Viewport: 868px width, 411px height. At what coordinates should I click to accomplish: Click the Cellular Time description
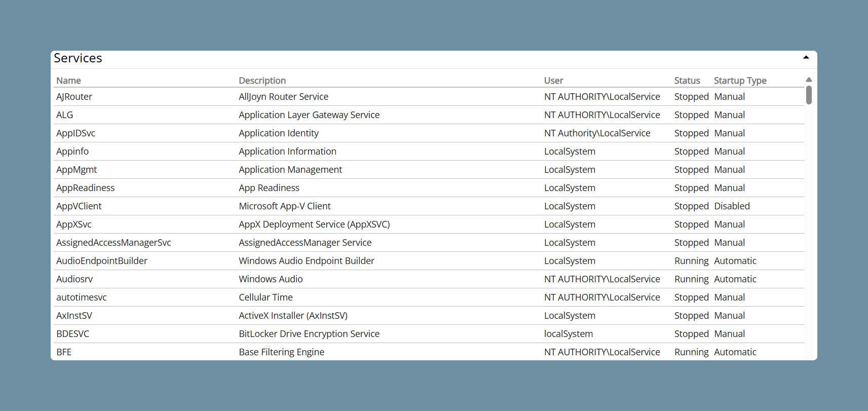tap(266, 297)
